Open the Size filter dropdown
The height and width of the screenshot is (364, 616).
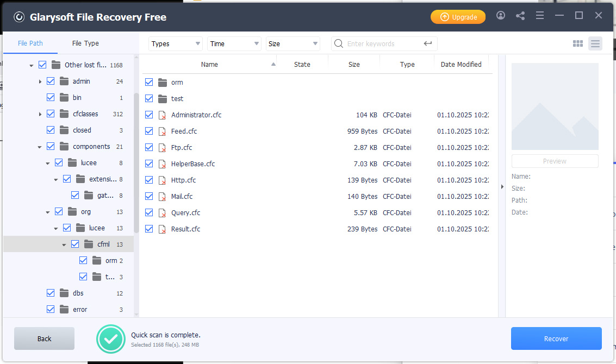click(x=293, y=44)
